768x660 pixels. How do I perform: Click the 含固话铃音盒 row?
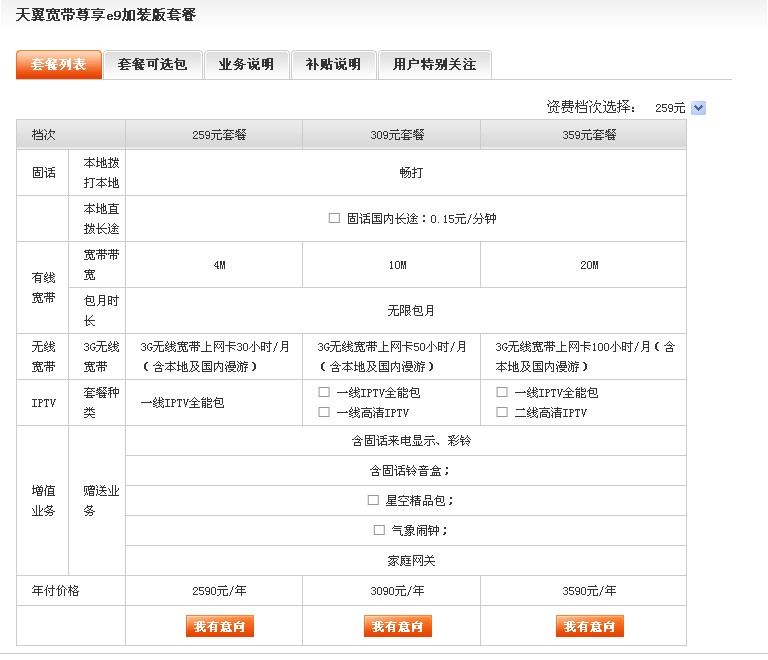click(x=406, y=471)
